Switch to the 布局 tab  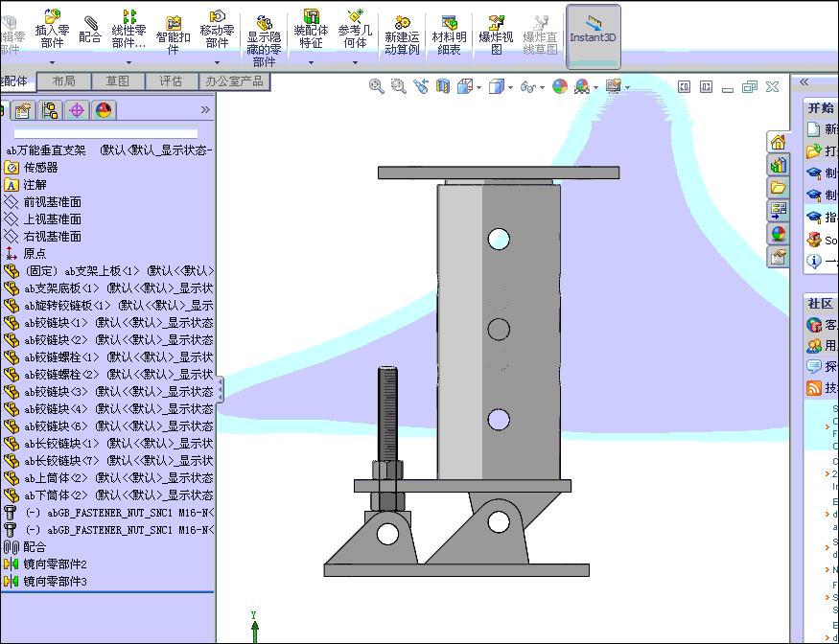(63, 81)
